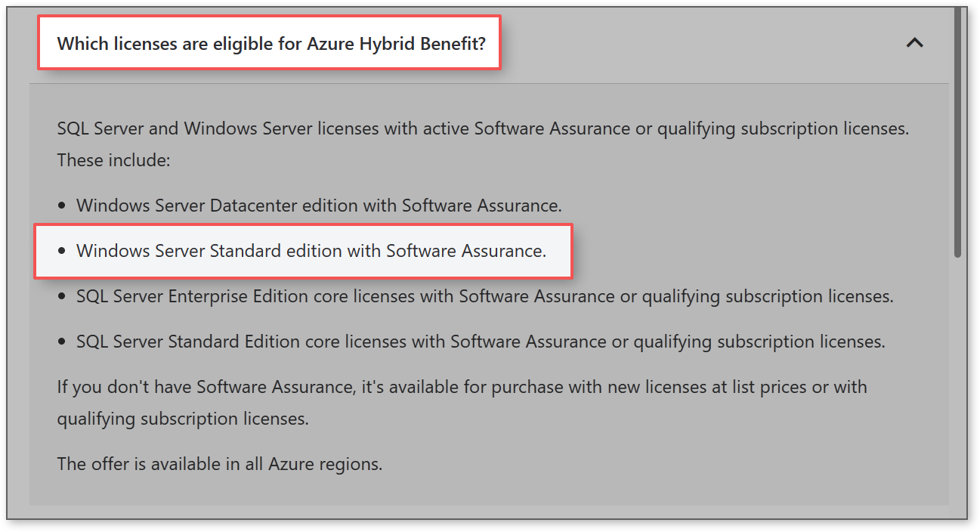
Task: Click the vertical scrollbar thumb
Action: [x=957, y=132]
